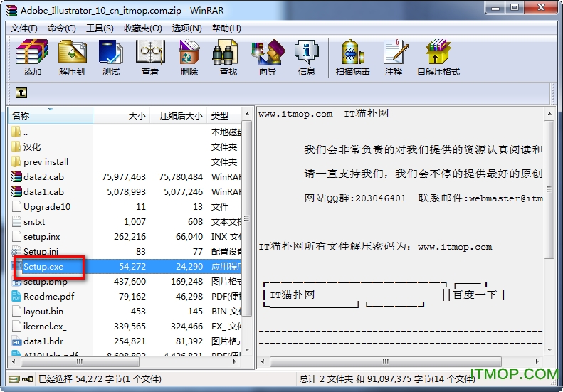Screen dimensions: 563x392
Task: Click the setup.bmp image file icon
Action: [x=16, y=282]
